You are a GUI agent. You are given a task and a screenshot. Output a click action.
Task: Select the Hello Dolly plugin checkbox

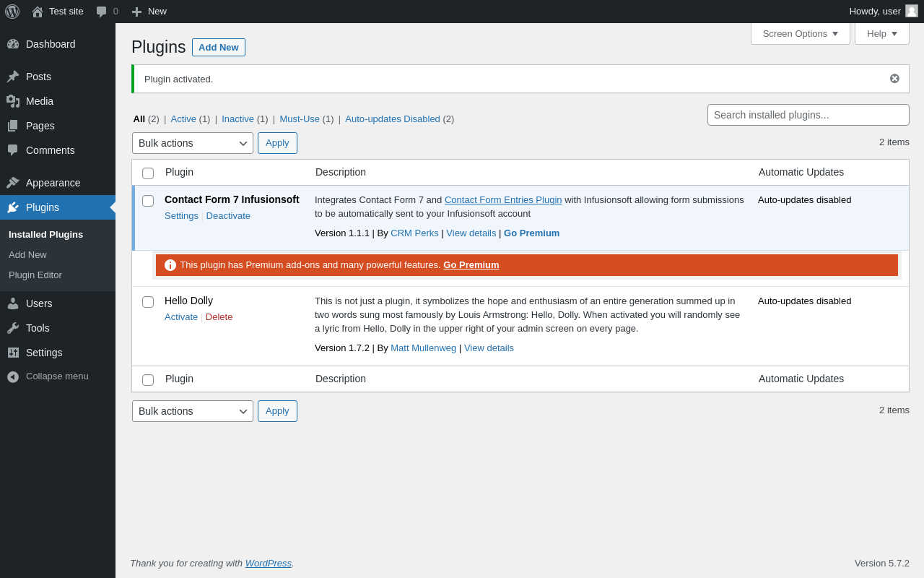point(148,302)
